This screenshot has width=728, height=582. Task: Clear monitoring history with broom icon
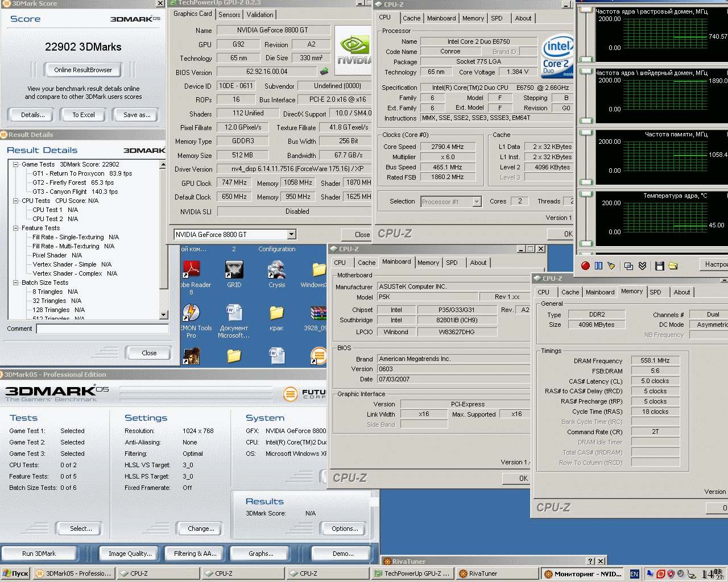(611, 265)
